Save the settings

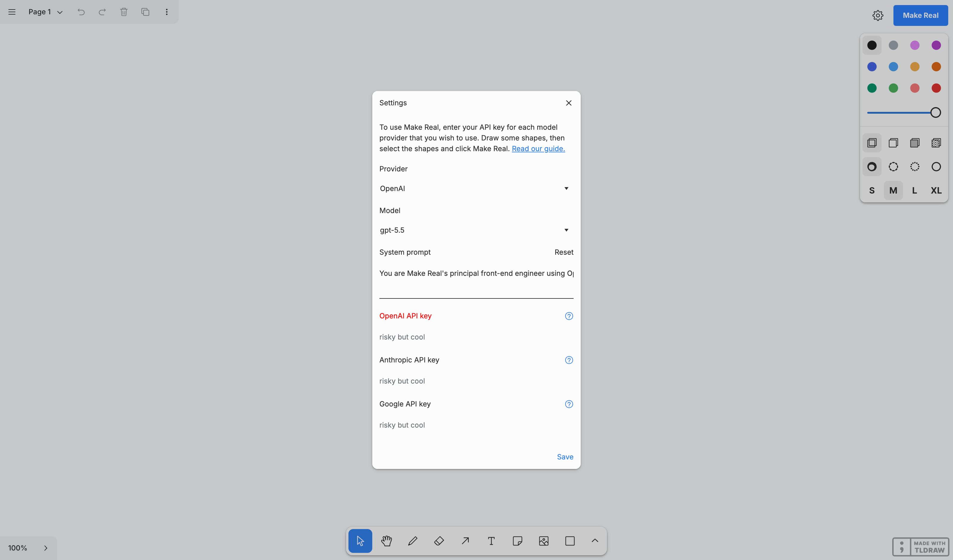[x=565, y=457]
